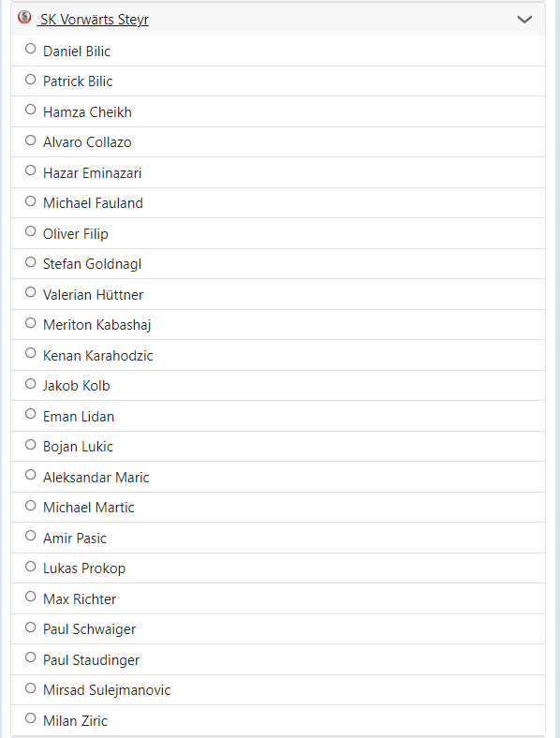Image resolution: width=560 pixels, height=738 pixels.
Task: Select the Bojan Lukic radio button
Action: 31,444
